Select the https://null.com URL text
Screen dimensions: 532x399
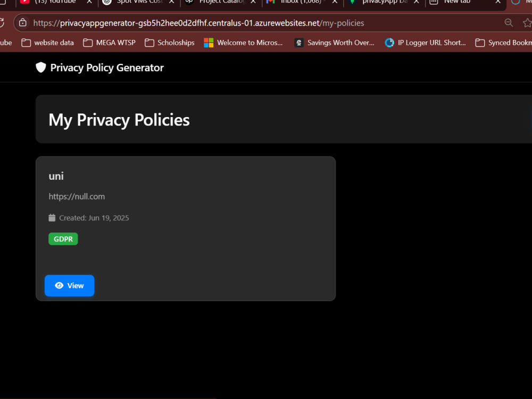pos(77,196)
